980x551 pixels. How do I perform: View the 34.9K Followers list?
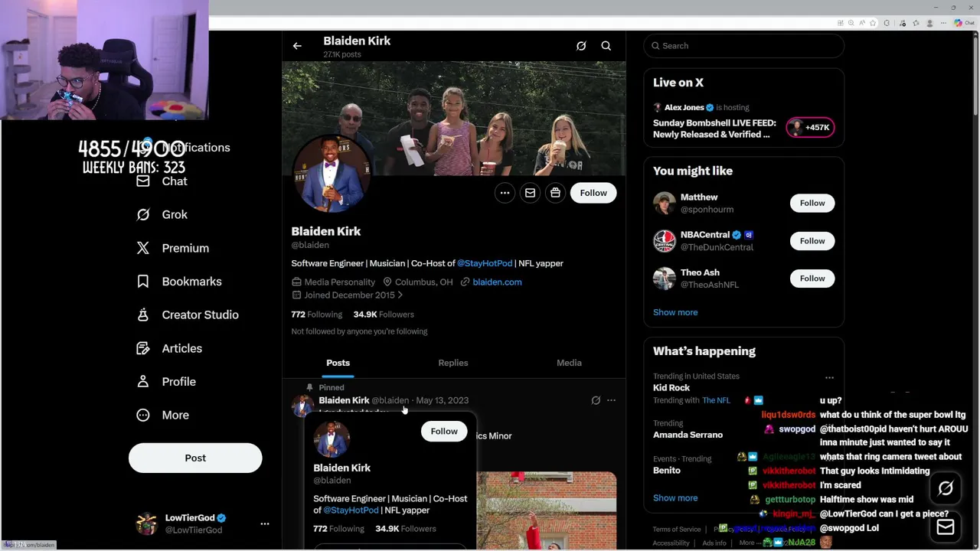click(384, 315)
